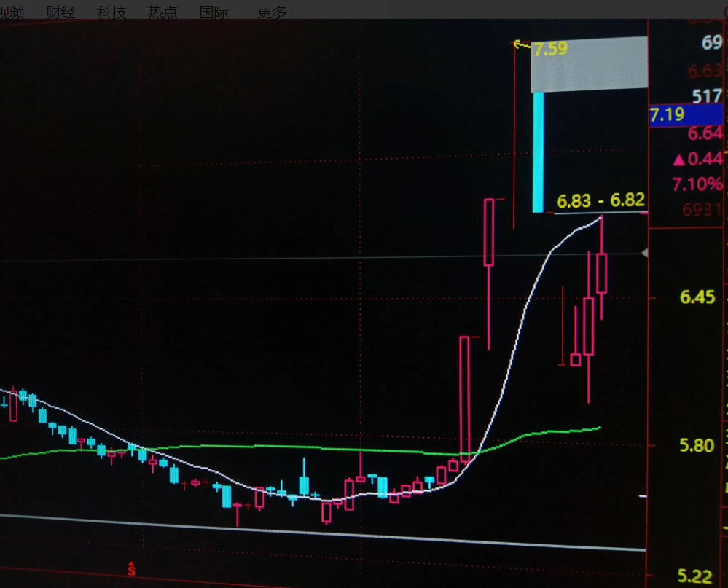728x588 pixels.
Task: Click the yellow arrow beside 7.59 label
Action: (x=520, y=45)
